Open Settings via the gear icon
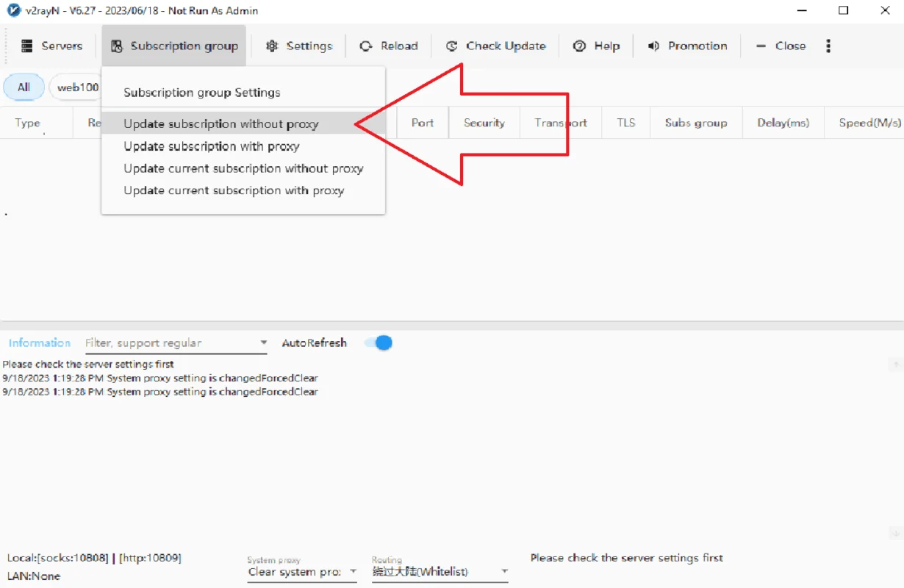Viewport: 904px width, 588px height. coord(272,46)
